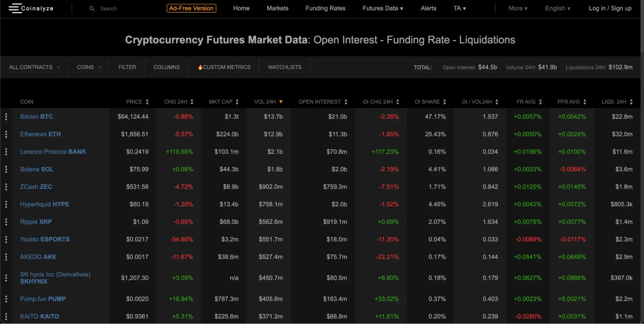The height and width of the screenshot is (324, 644).
Task: Open the Alerts page
Action: pos(428,8)
